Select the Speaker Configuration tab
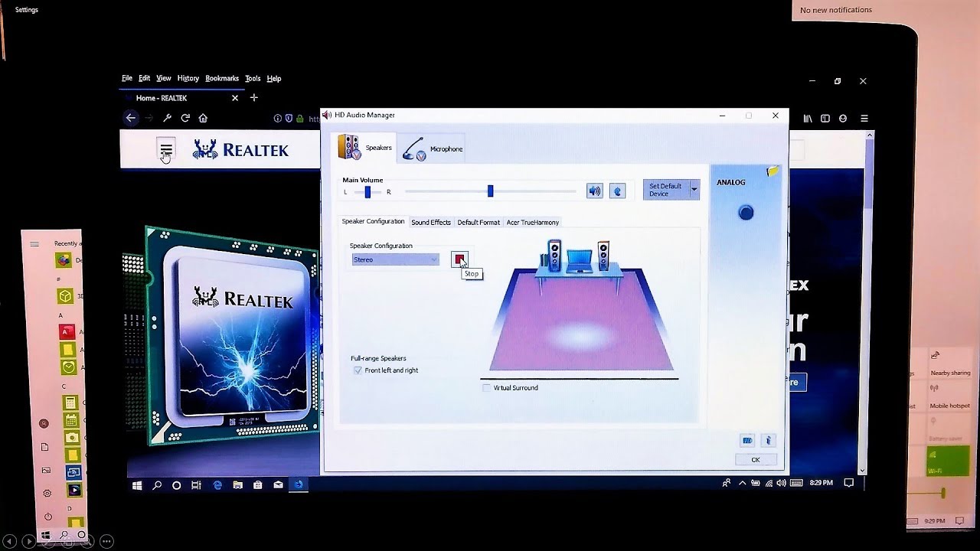The height and width of the screenshot is (551, 980). tap(373, 222)
